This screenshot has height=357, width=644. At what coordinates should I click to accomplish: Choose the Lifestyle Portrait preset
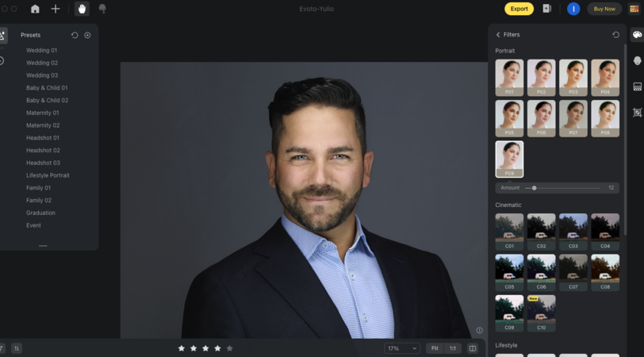(48, 175)
